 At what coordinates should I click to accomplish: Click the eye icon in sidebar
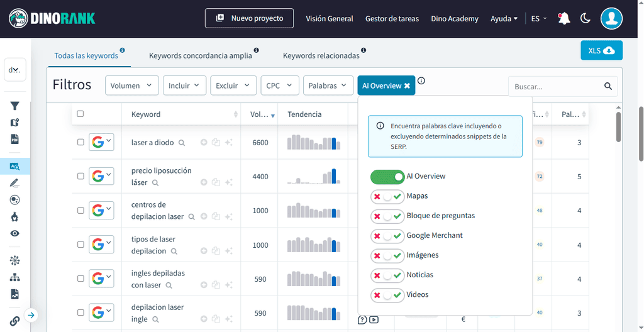(x=15, y=233)
